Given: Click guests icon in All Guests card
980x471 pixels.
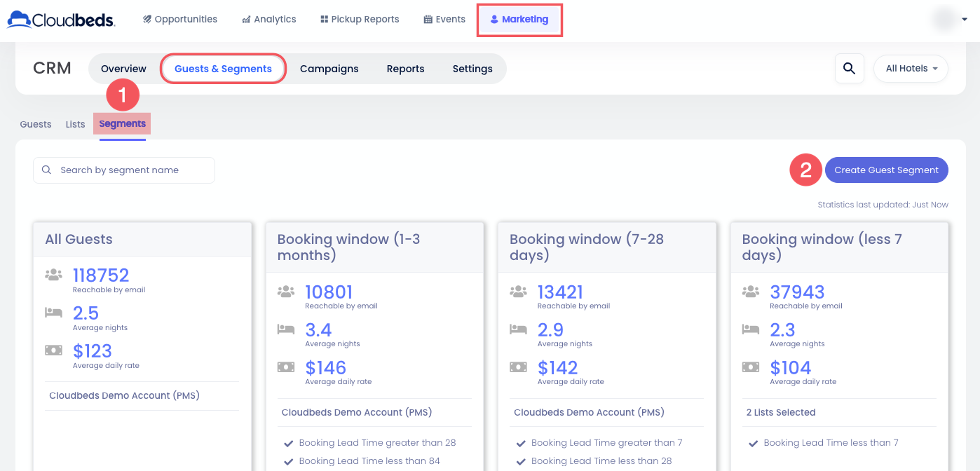Looking at the screenshot, I should tap(53, 275).
